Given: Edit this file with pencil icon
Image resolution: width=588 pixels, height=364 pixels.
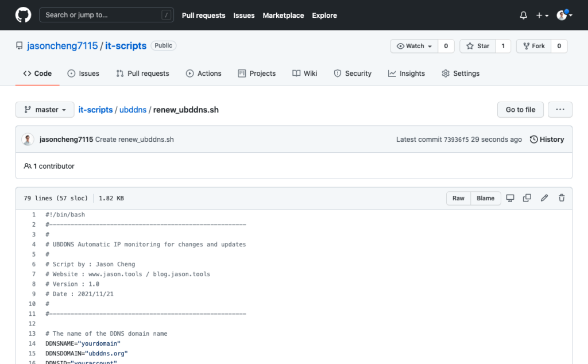Looking at the screenshot, I should pyautogui.click(x=544, y=198).
